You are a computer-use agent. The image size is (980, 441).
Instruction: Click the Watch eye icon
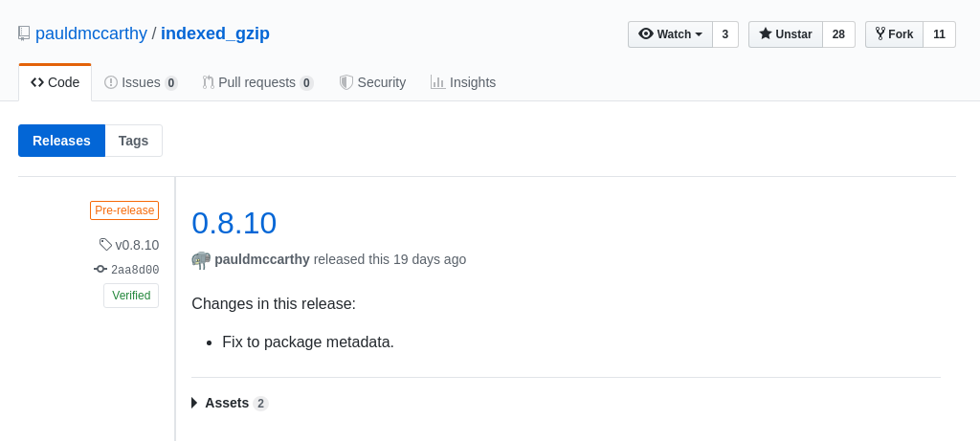pos(646,33)
